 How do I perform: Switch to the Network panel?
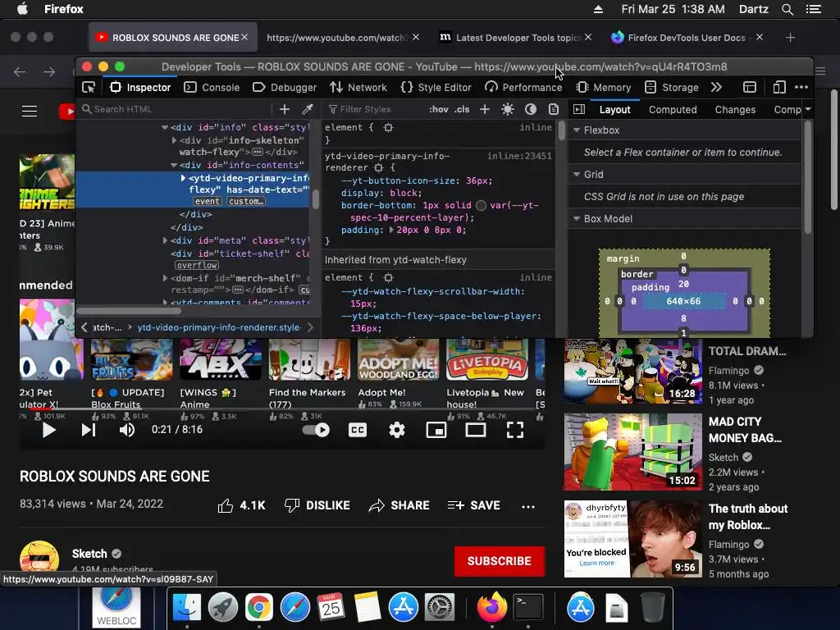click(x=358, y=87)
